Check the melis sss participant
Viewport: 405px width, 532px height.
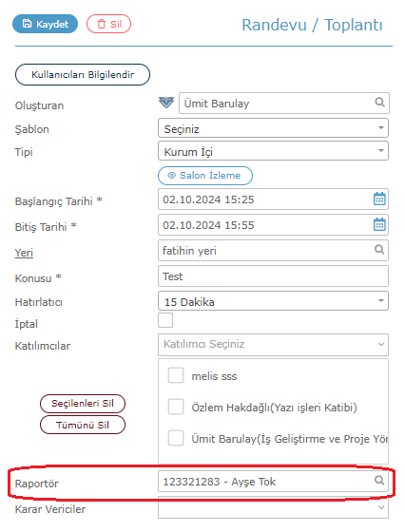click(x=176, y=375)
